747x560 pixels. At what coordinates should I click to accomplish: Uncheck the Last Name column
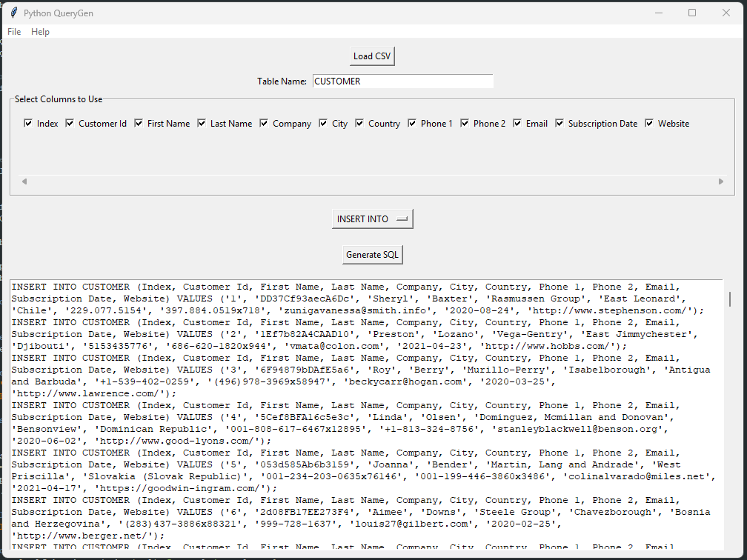202,123
